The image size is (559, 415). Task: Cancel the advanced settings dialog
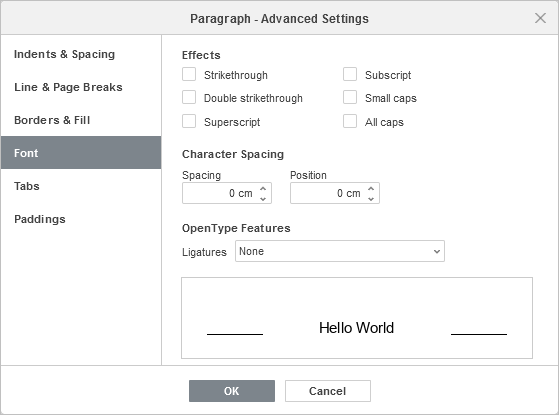click(328, 391)
